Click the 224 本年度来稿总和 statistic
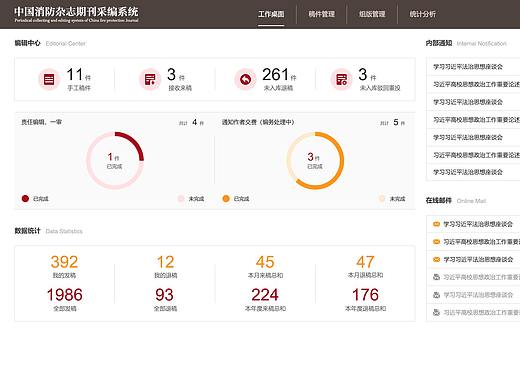520x390 pixels. point(265,299)
